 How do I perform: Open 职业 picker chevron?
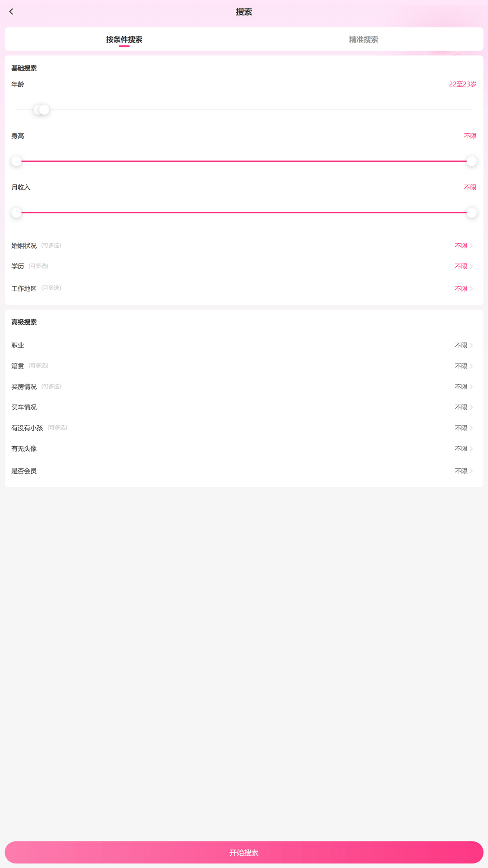tap(471, 345)
